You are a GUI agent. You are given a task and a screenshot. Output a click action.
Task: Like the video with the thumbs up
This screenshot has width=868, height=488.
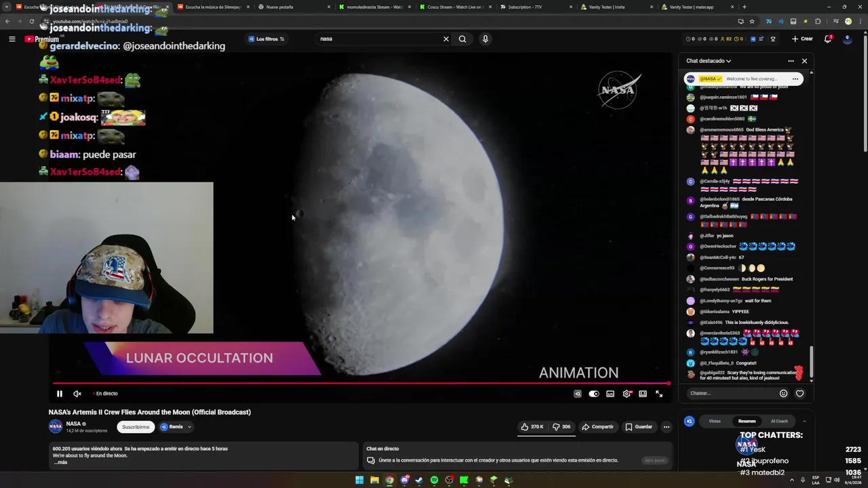pyautogui.click(x=532, y=427)
